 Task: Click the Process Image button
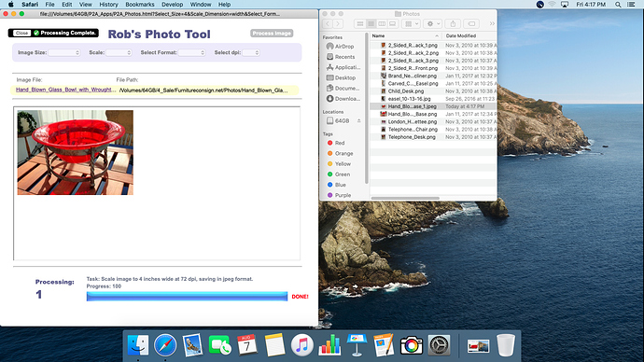coord(272,34)
